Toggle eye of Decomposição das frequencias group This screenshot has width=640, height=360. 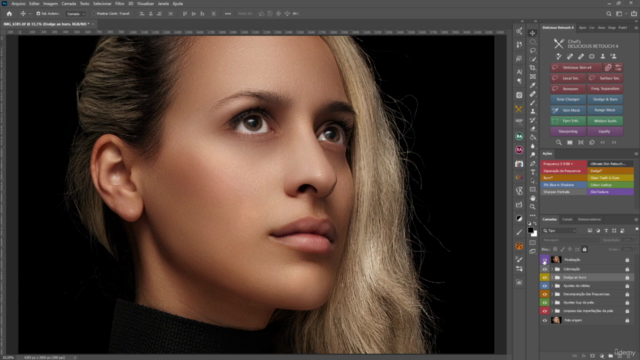(544, 294)
